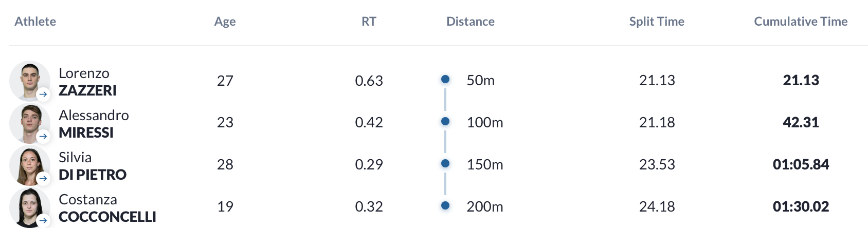
Task: Click the 50m split marker dot
Action: click(445, 79)
